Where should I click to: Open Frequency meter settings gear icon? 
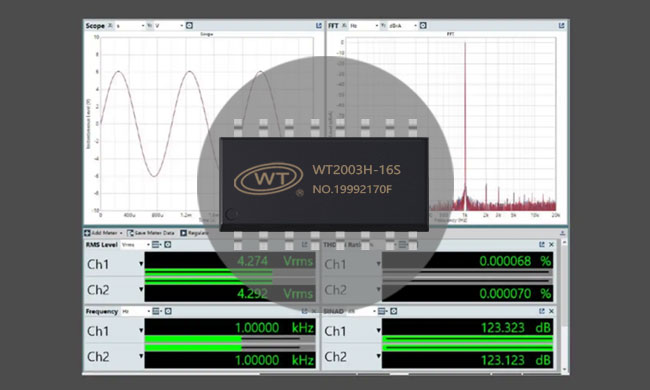point(168,311)
